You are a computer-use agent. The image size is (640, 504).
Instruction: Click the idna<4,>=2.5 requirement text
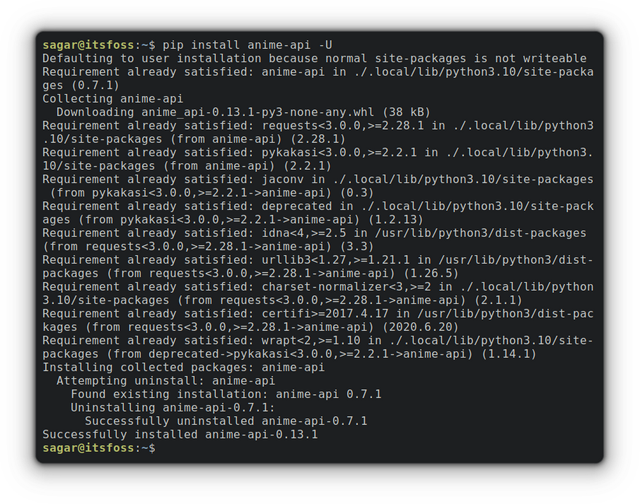(x=304, y=233)
